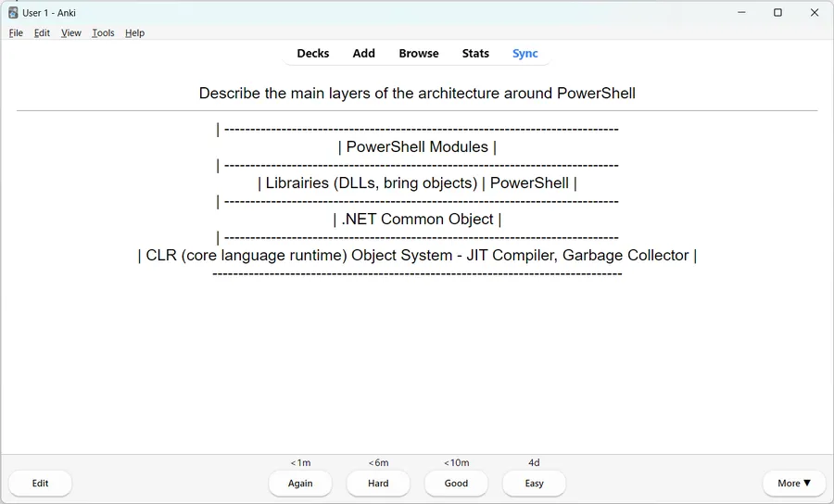Rate the card Hard
This screenshot has width=834, height=504.
(378, 484)
